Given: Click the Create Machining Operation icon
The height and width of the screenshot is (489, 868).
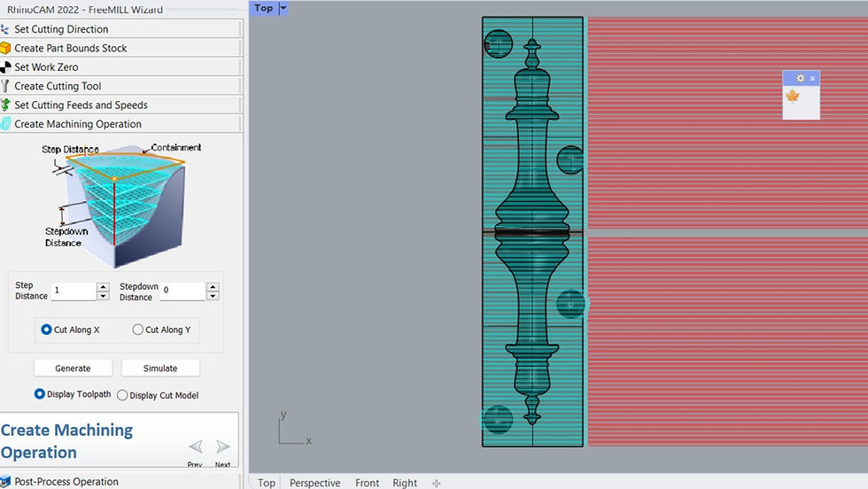Looking at the screenshot, I should point(5,123).
